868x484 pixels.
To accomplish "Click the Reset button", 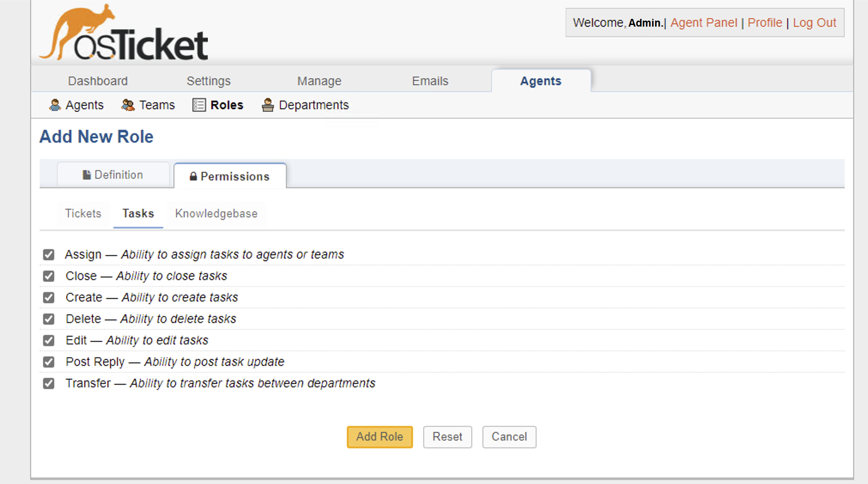I will (447, 437).
